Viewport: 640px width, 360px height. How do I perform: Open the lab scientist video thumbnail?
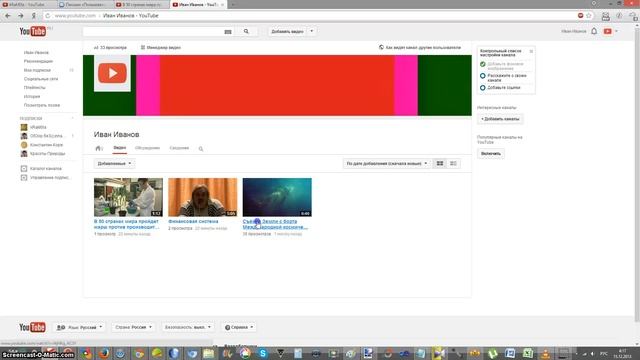coord(128,197)
